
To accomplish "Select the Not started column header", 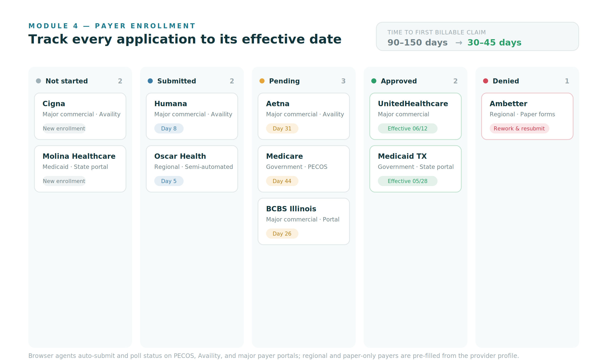I will pos(67,81).
